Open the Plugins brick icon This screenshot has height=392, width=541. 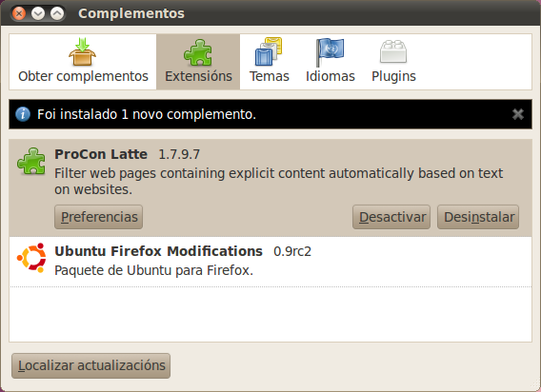pos(393,51)
